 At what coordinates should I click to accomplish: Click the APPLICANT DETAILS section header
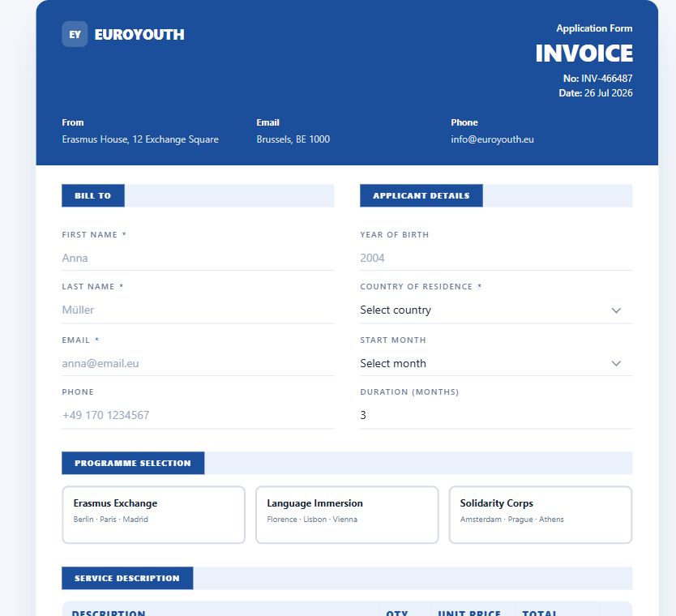point(421,195)
